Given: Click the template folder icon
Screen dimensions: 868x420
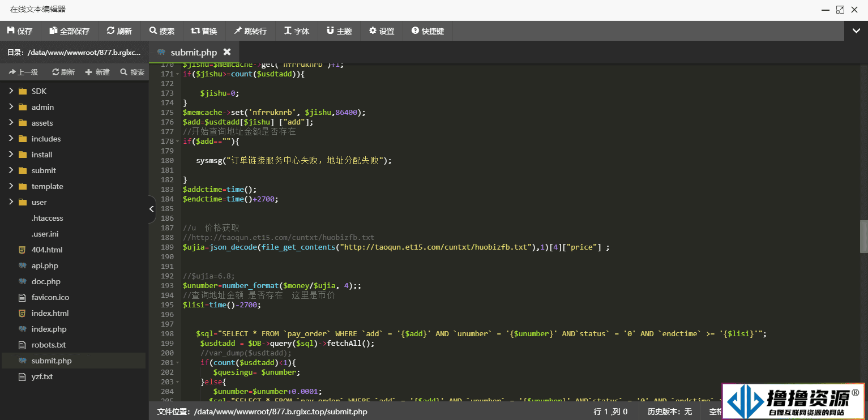Looking at the screenshot, I should tap(23, 186).
